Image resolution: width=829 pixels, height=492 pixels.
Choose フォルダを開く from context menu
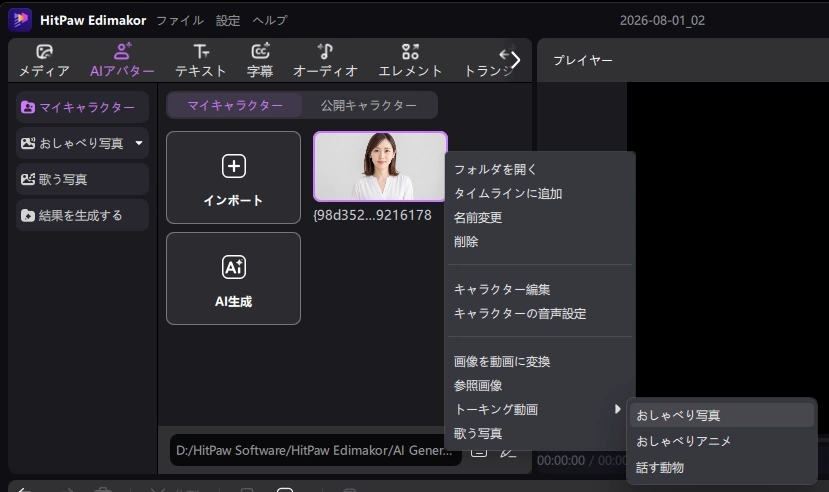(540, 169)
